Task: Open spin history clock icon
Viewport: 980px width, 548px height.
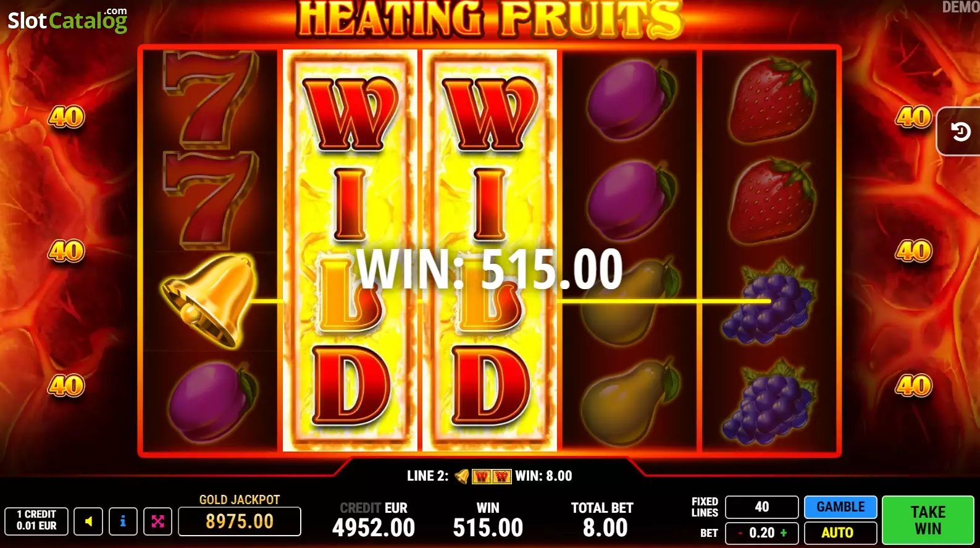Action: click(x=960, y=131)
